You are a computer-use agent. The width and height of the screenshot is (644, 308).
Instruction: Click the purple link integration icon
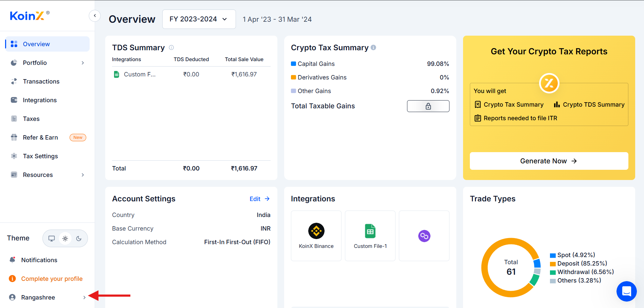point(424,236)
